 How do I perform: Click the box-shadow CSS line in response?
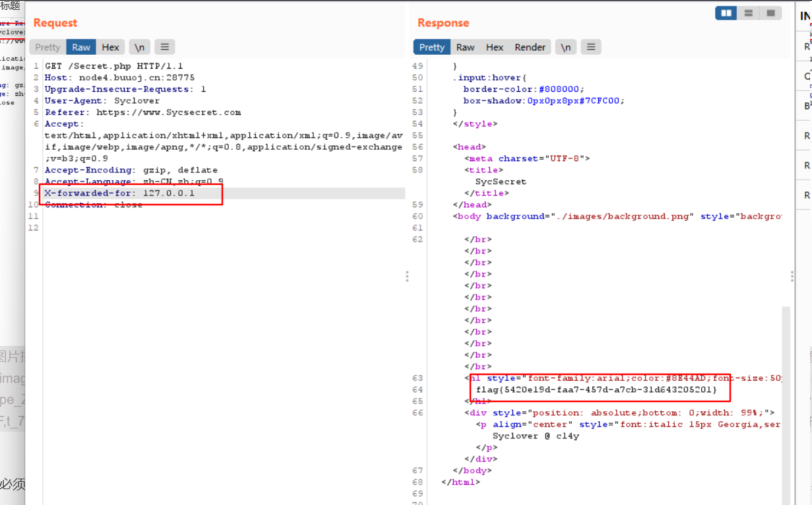click(x=544, y=101)
